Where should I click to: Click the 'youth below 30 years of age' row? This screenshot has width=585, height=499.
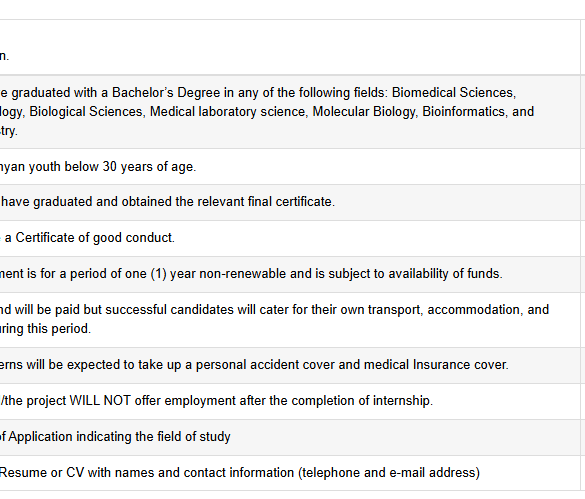click(290, 166)
